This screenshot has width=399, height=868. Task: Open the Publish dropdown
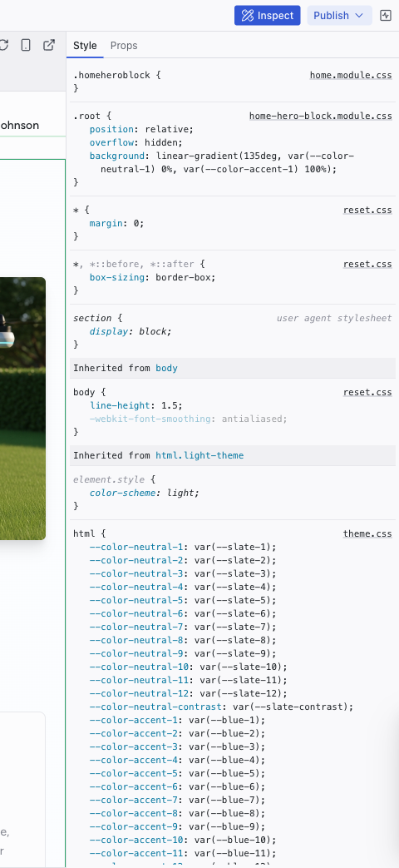coord(339,16)
